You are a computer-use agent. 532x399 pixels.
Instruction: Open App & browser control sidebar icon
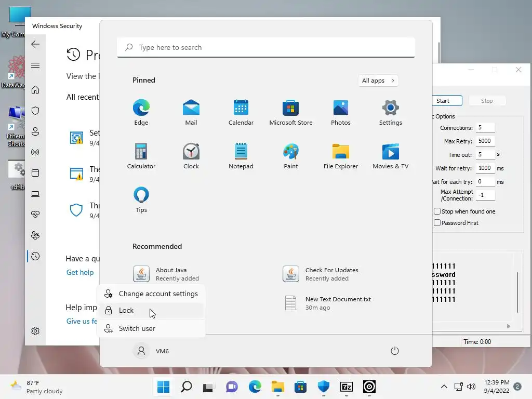point(35,173)
